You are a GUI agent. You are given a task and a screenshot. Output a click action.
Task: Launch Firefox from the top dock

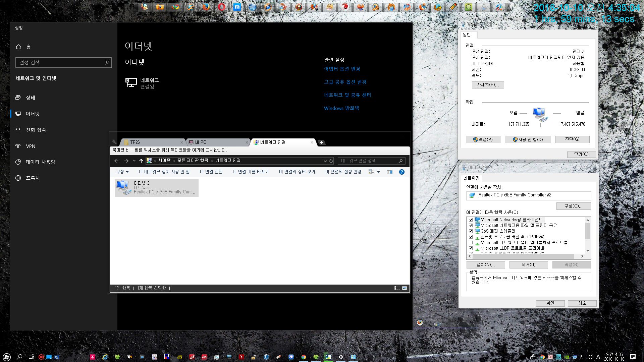coord(206,7)
